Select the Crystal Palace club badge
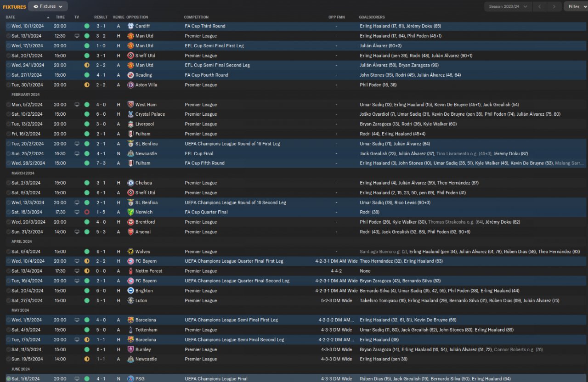588x382 pixels. coord(130,114)
